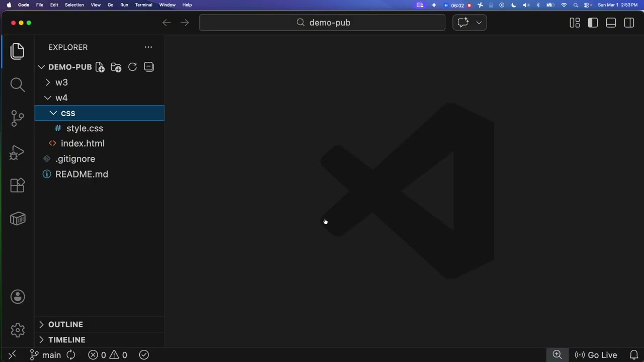Collapse the DEMO-PUB root folder
This screenshot has height=362, width=644.
(x=41, y=67)
